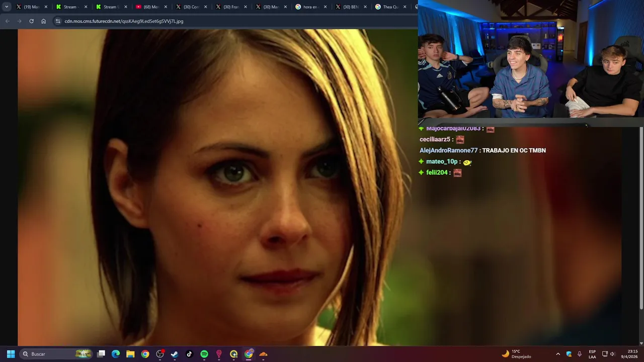Viewport: 644px width, 362px height.
Task: Open OBS Studio from the taskbar
Action: 160,354
